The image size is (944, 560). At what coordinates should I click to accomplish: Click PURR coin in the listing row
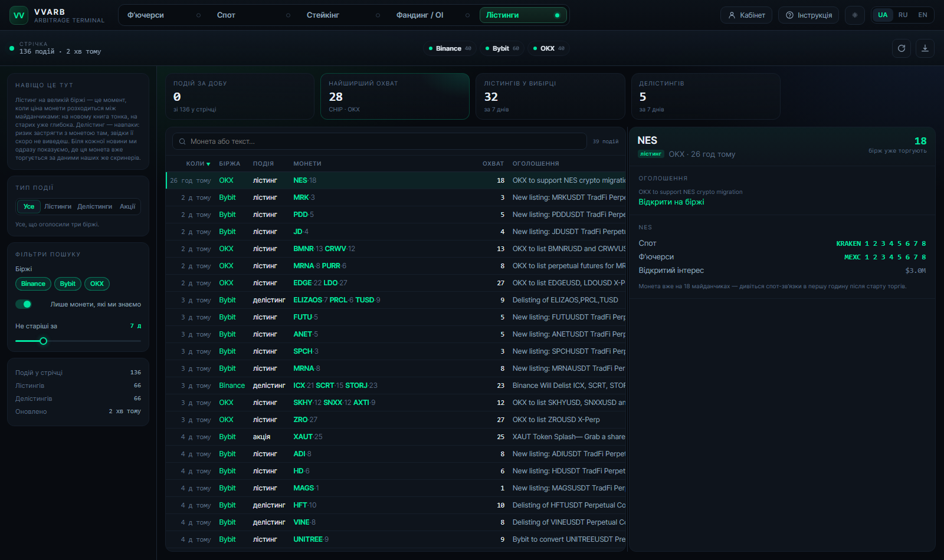click(331, 266)
